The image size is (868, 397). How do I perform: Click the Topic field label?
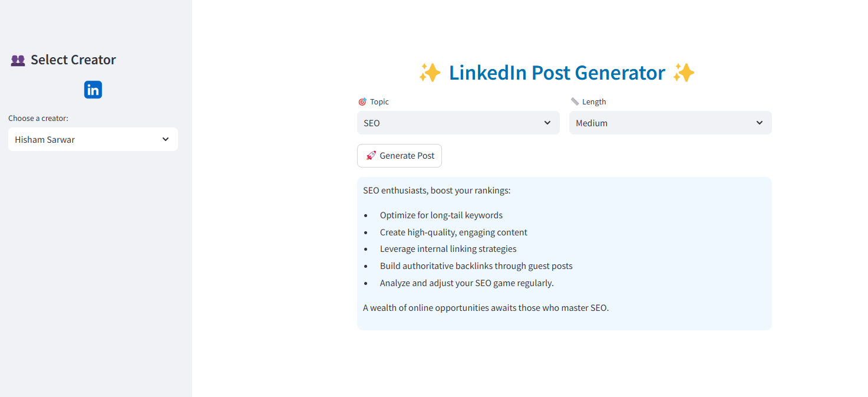coord(379,101)
